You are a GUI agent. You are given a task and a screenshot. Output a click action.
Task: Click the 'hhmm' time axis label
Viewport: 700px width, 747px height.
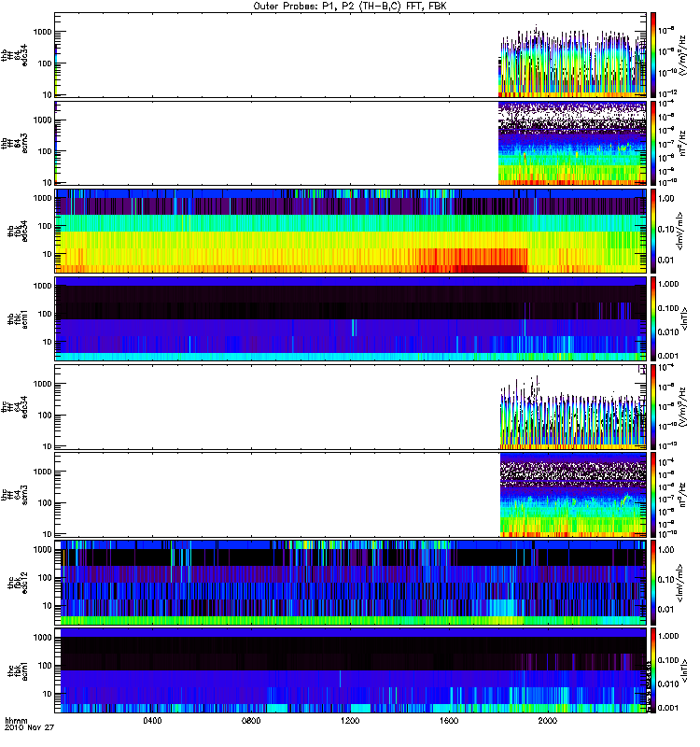point(16,721)
